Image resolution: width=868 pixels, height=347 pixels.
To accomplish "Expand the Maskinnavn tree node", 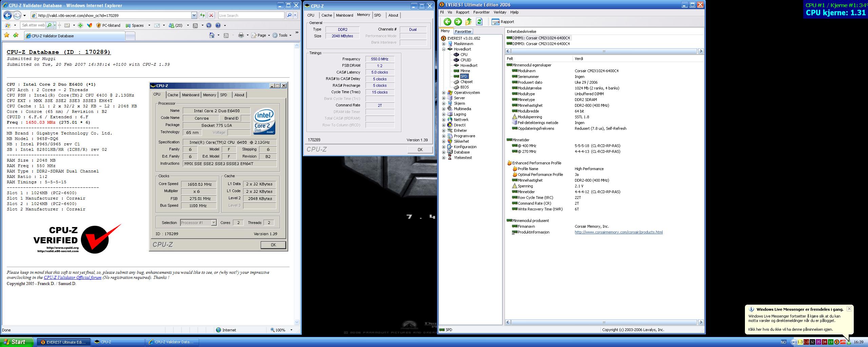I will click(x=443, y=44).
